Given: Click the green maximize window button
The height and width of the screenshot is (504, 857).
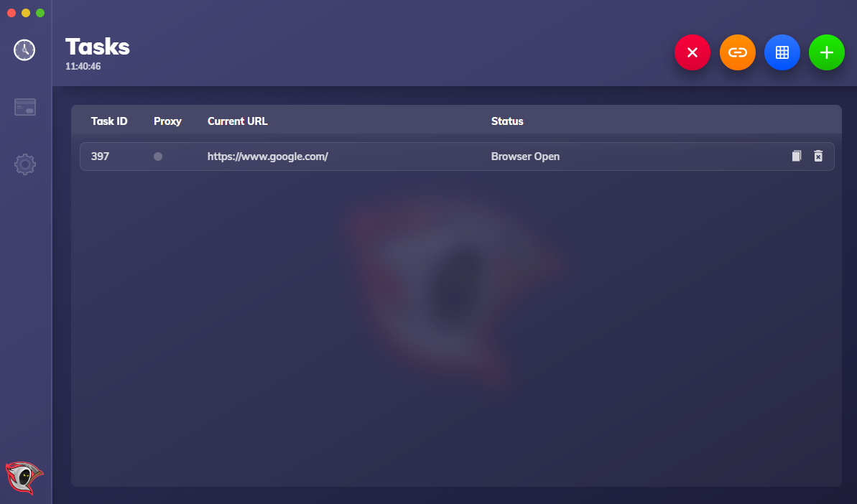Looking at the screenshot, I should coord(40,13).
